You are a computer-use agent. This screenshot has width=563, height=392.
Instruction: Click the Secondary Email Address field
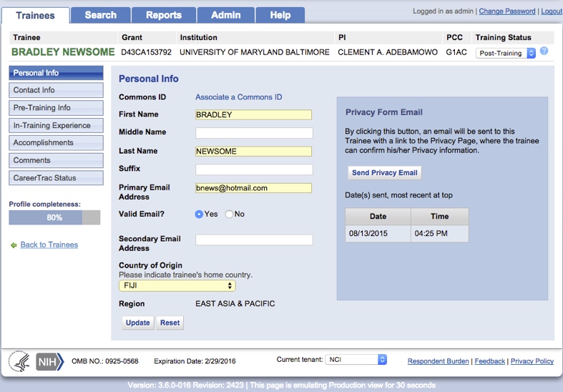coord(254,240)
